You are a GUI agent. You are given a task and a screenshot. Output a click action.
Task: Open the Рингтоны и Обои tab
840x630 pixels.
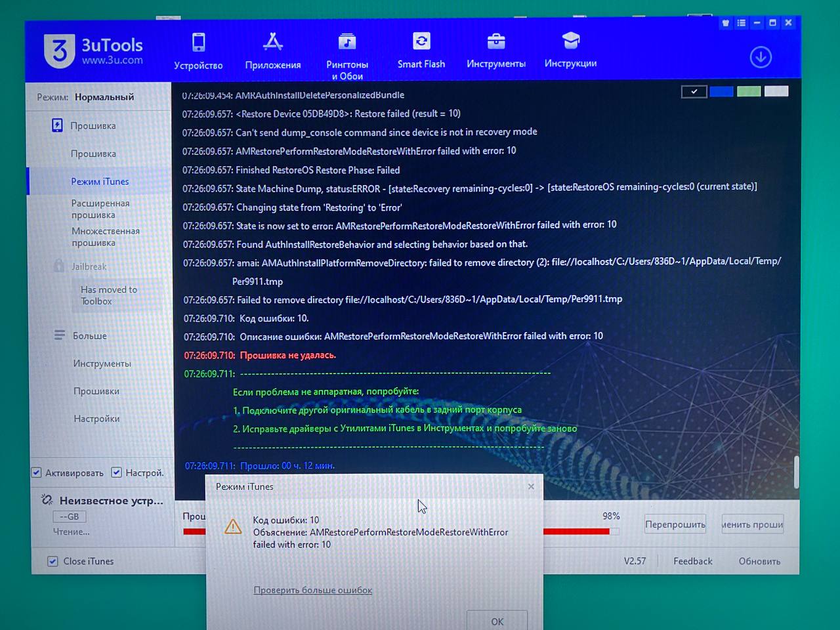pyautogui.click(x=347, y=57)
